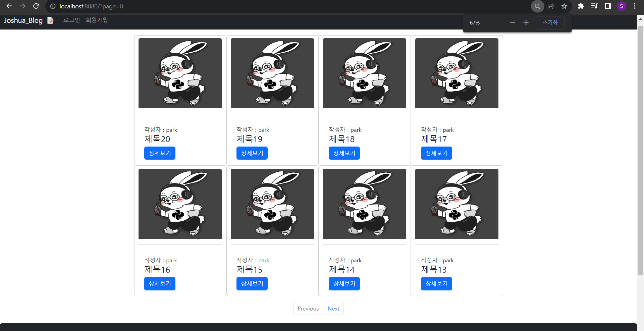Click the Previous pagination link
The width and height of the screenshot is (644, 331).
coord(308,309)
